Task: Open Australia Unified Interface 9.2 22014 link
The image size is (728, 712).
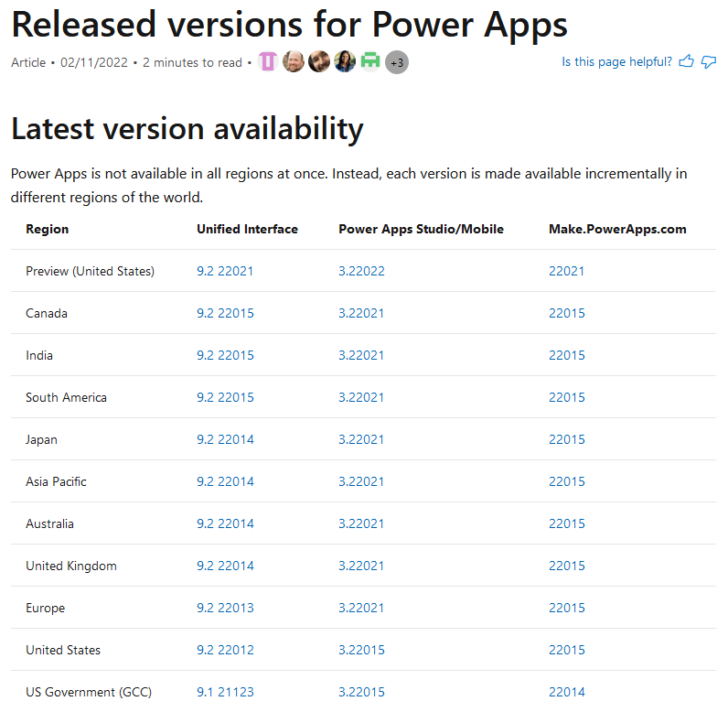Action: 225,523
